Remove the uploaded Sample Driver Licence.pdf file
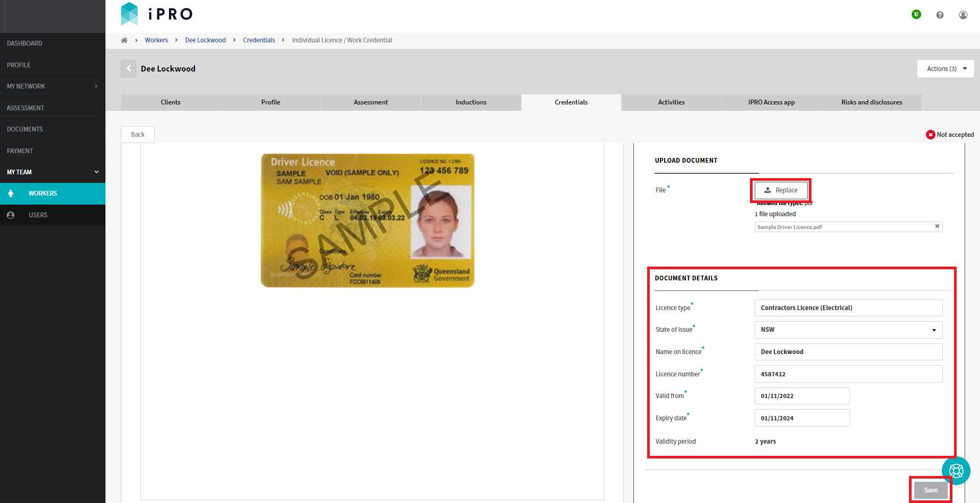 pos(937,226)
